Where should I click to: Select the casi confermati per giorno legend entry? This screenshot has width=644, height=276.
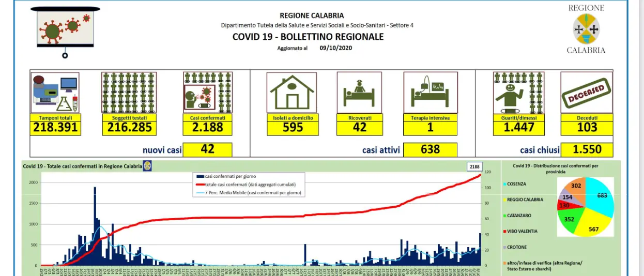[226, 177]
